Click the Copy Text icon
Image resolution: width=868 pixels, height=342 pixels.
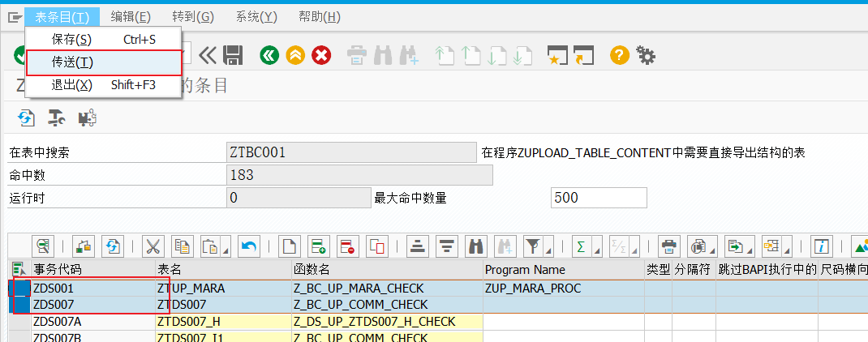click(183, 246)
